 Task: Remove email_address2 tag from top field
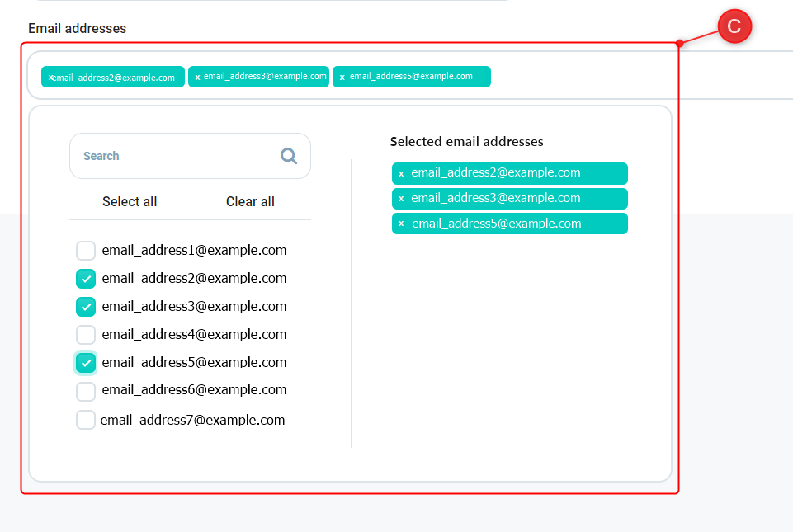point(50,78)
